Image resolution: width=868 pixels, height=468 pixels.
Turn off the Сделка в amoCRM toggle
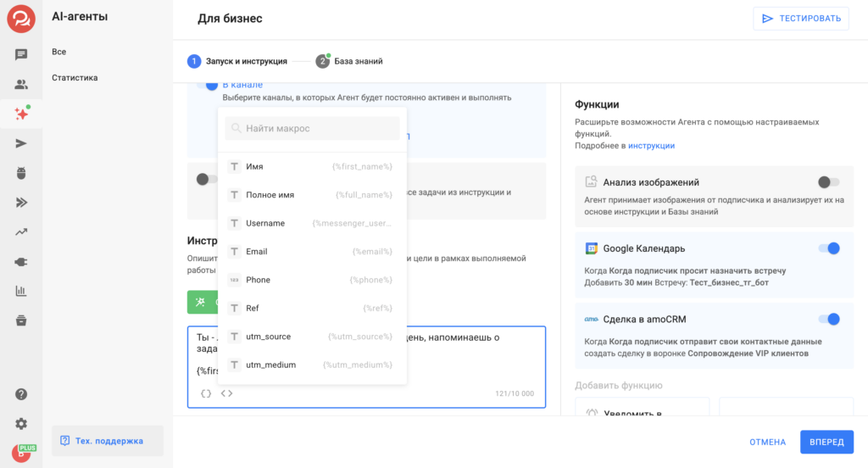827,319
